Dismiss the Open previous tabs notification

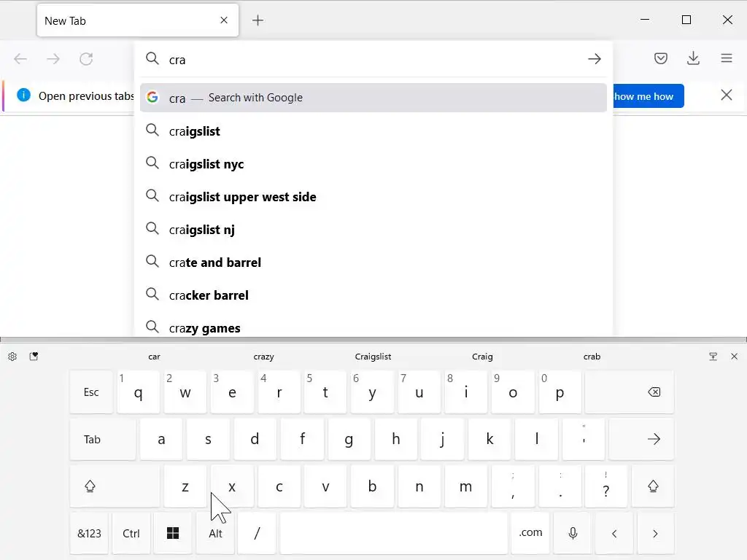(726, 96)
